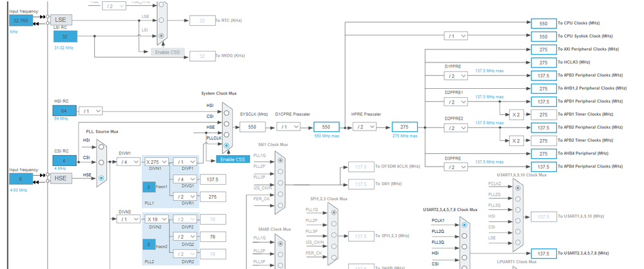
Task: Click the blue Enable CSS button
Action: tap(233, 159)
